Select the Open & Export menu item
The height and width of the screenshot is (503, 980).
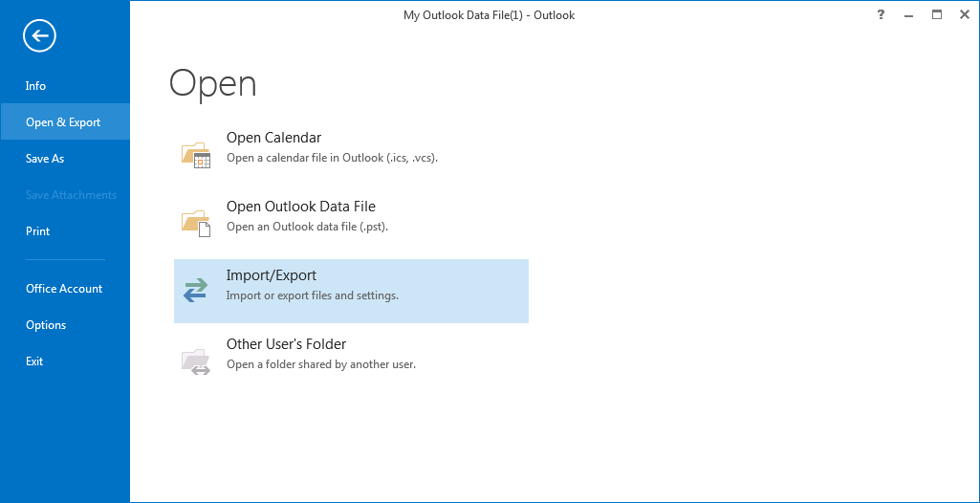click(63, 121)
